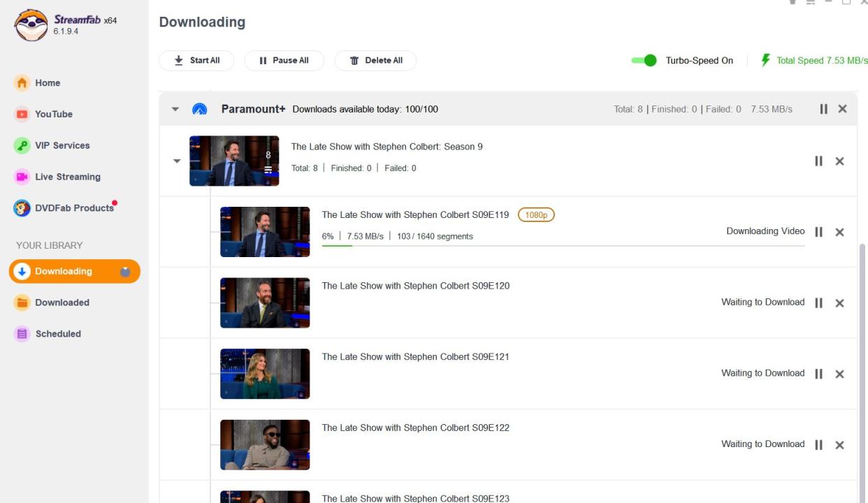Click the spinner badge on the Downloading tab
868x503 pixels.
[x=125, y=272]
